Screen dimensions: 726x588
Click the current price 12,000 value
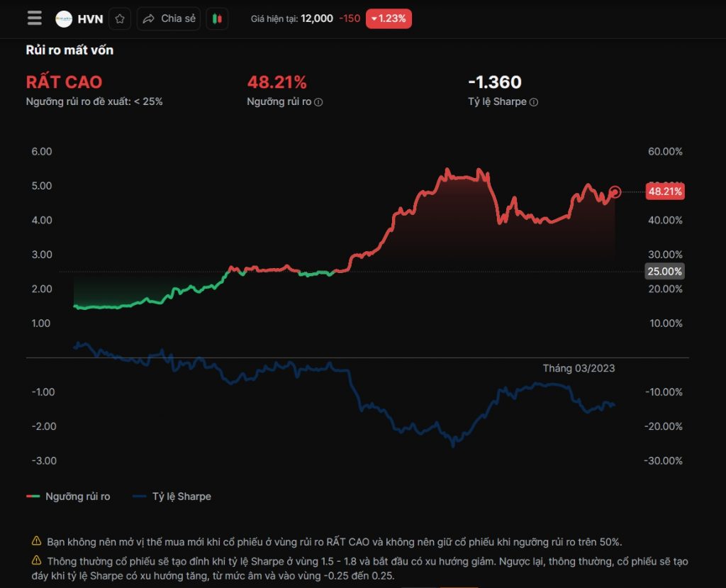click(317, 19)
